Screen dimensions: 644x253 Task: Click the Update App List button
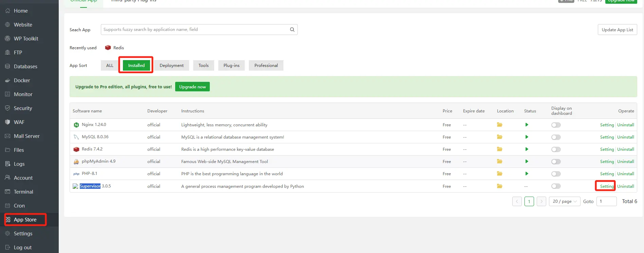click(617, 30)
